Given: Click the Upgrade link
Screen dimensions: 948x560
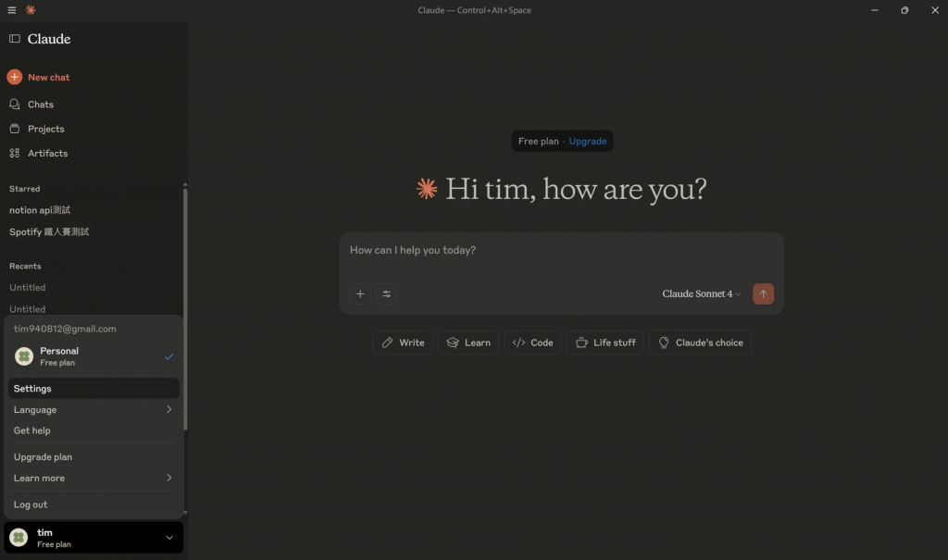Looking at the screenshot, I should (x=587, y=141).
